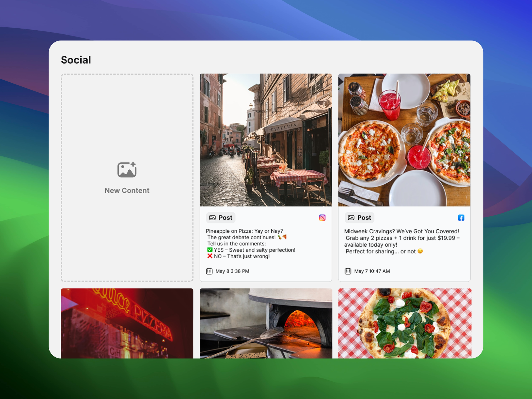The image size is (532, 399).
Task: Click the May 7 10:47 AM schedule date
Action: 372,271
